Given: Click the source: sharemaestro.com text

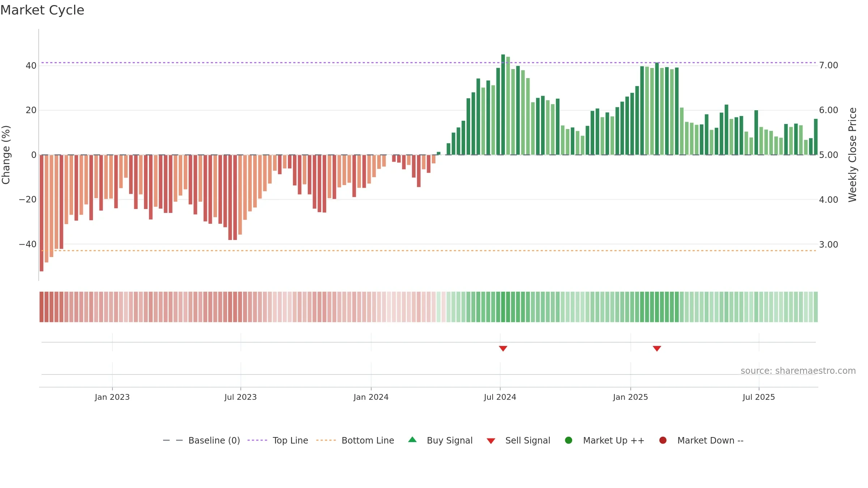Looking at the screenshot, I should 798,371.
